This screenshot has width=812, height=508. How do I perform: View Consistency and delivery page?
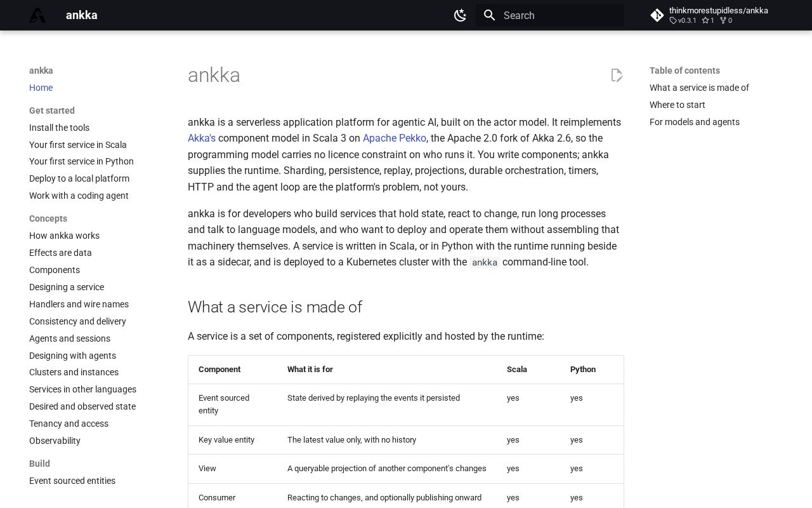(x=77, y=321)
